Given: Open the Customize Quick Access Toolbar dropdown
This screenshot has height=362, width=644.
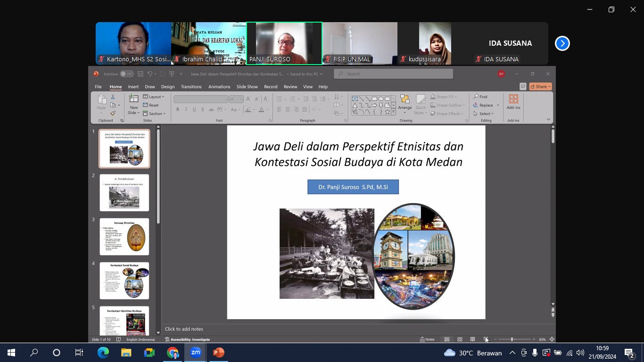Looking at the screenshot, I should click(181, 74).
